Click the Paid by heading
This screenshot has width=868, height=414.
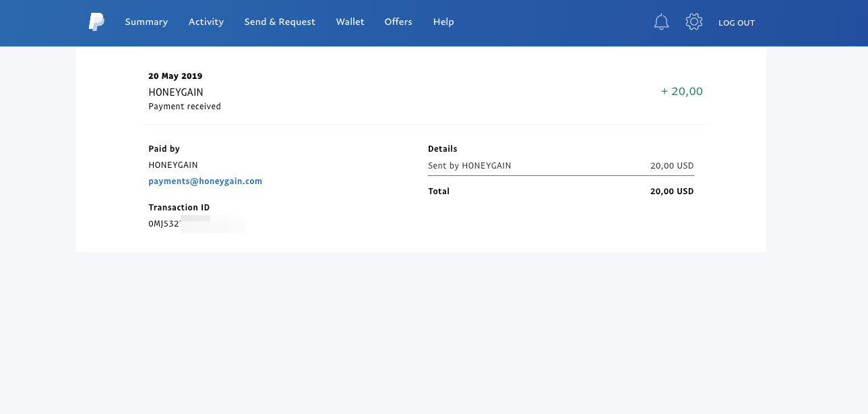[164, 149]
